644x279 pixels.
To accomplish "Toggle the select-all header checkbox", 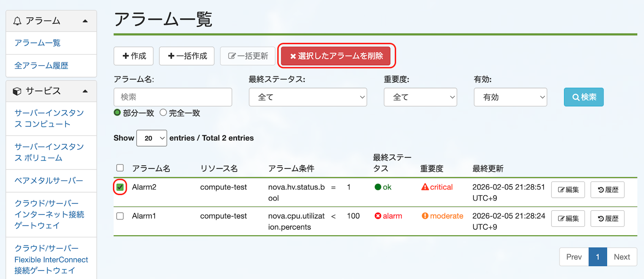I will (x=120, y=168).
